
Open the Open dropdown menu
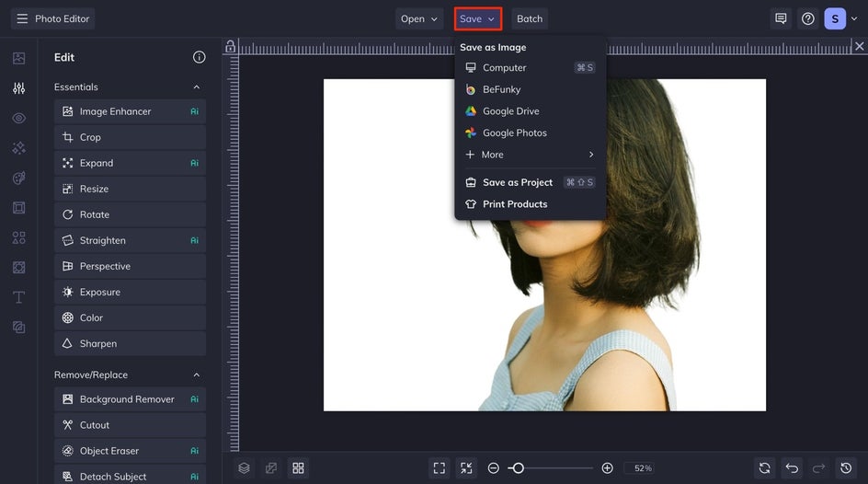tap(419, 18)
